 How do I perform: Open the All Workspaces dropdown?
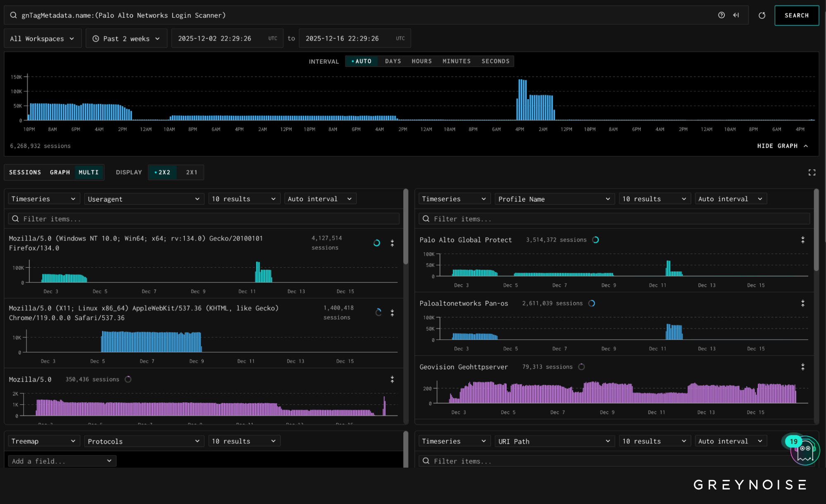point(43,38)
